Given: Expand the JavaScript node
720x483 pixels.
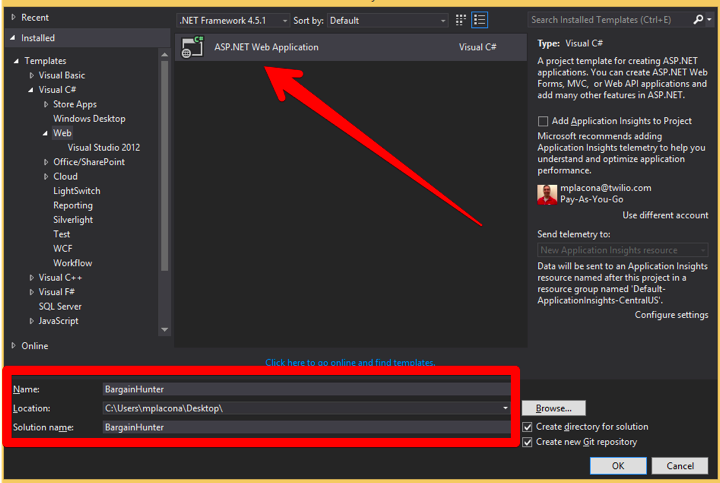Looking at the screenshot, I should [31, 321].
